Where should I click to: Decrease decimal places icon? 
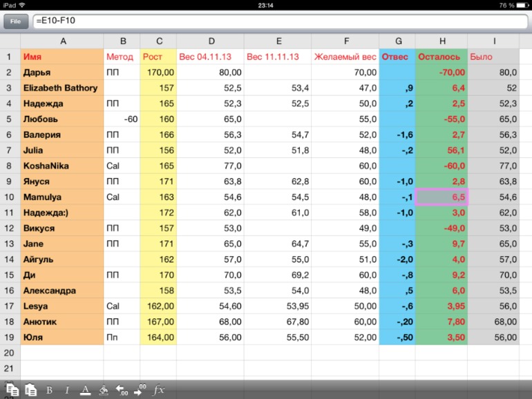tap(122, 390)
